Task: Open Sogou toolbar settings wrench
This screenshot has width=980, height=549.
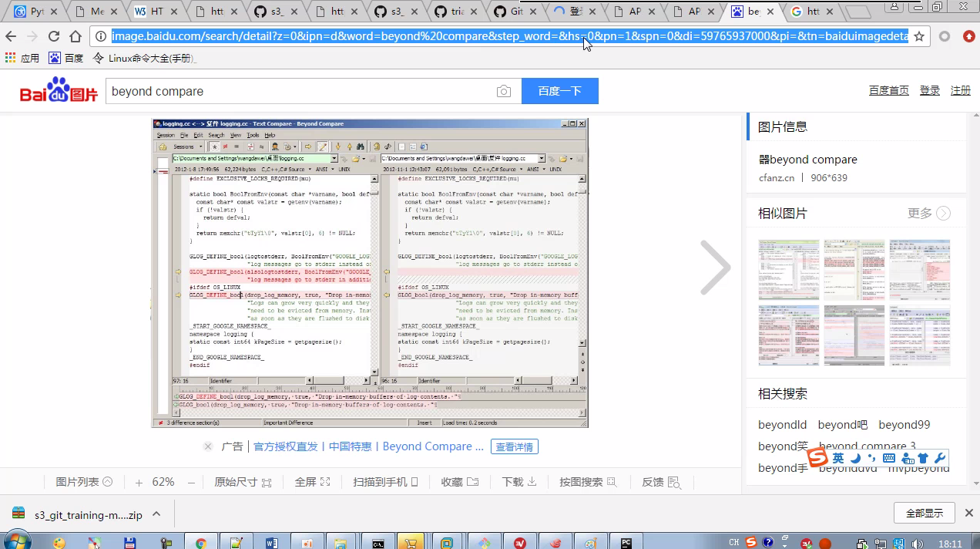Action: click(939, 458)
